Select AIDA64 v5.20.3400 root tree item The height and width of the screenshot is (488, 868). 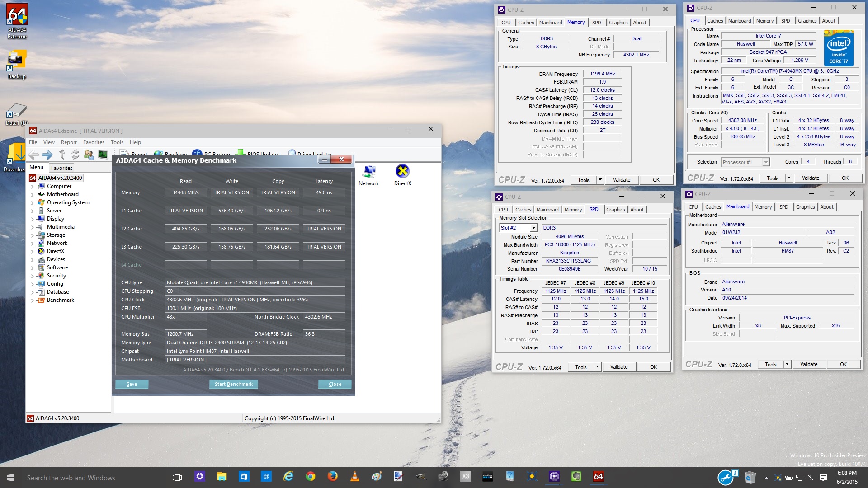click(60, 178)
